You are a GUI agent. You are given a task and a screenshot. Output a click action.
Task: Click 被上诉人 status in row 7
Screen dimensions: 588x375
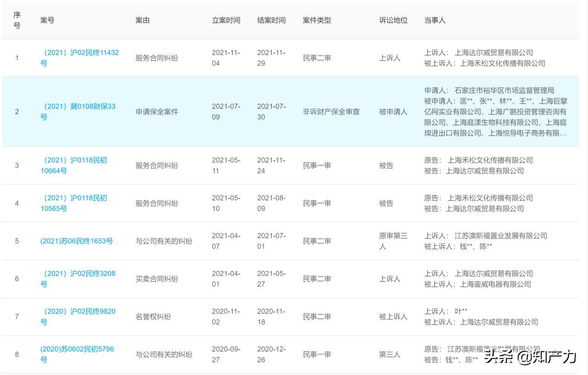pos(393,317)
